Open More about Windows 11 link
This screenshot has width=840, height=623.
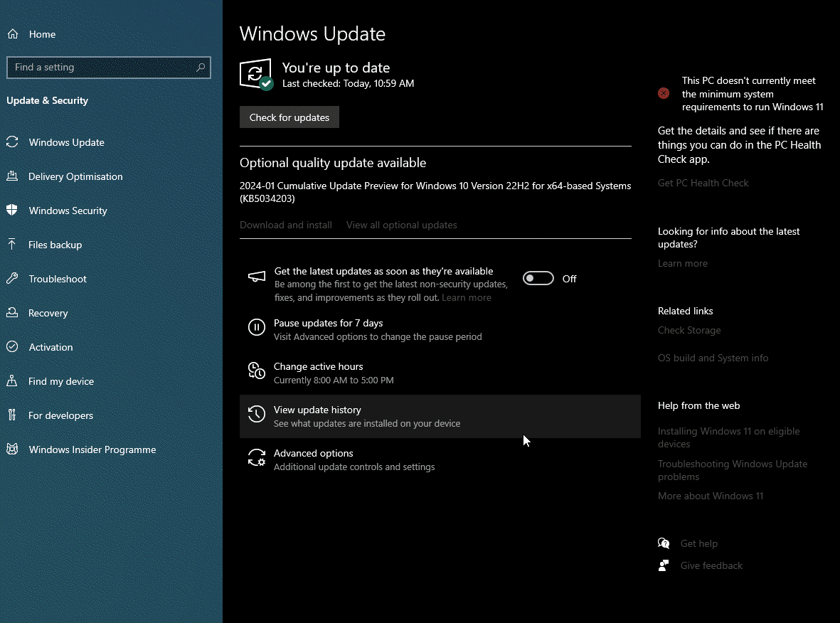point(711,496)
